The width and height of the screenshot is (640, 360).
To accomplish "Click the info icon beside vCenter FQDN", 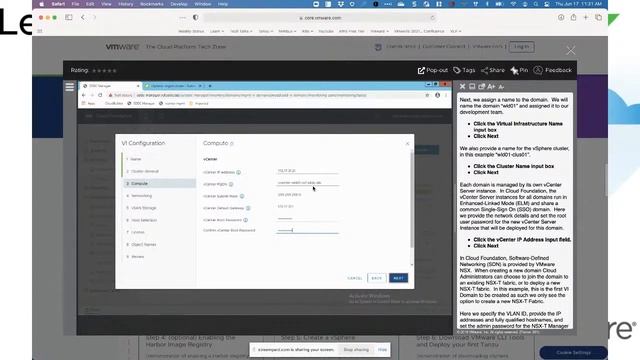I will (x=231, y=184).
